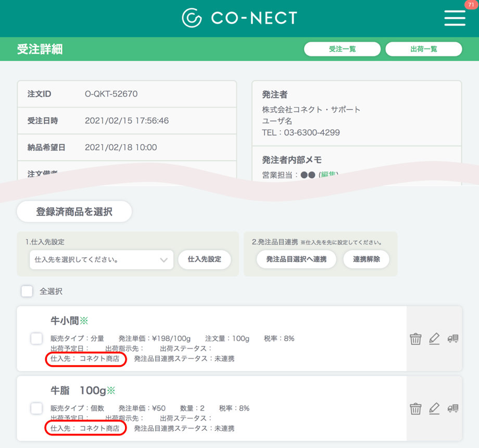This screenshot has width=479, height=448.
Task: Tick the checkbox for 牛小間
Action: [x=36, y=339]
